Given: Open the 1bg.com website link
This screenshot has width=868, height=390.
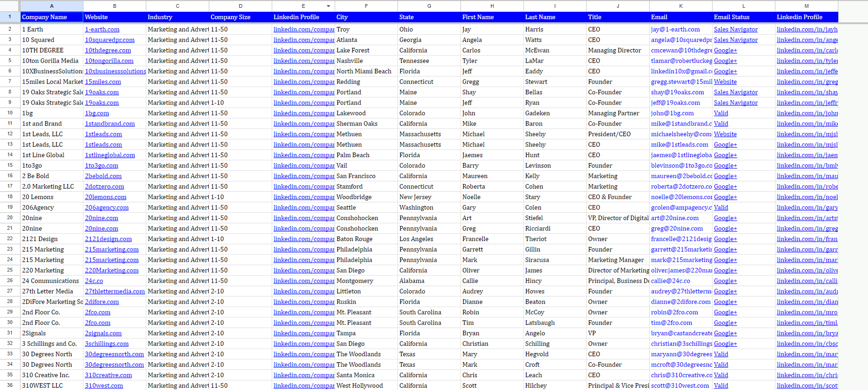Looking at the screenshot, I should click(x=97, y=113).
